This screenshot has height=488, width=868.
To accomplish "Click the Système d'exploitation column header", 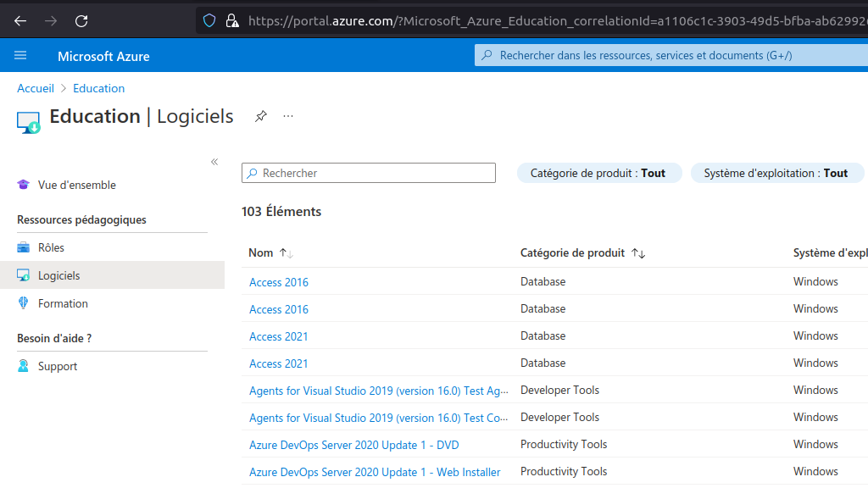I will (x=831, y=252).
